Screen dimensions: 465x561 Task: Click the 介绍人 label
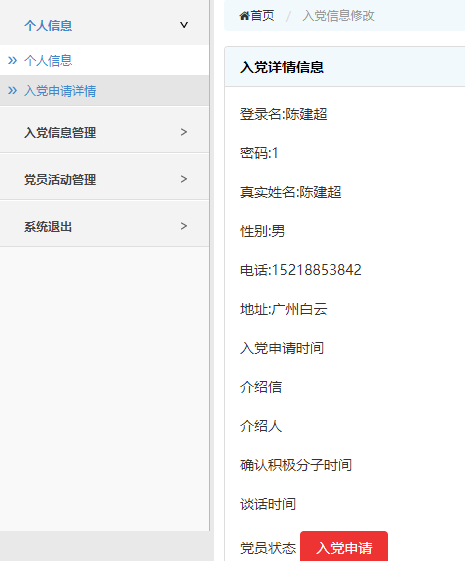click(x=261, y=426)
